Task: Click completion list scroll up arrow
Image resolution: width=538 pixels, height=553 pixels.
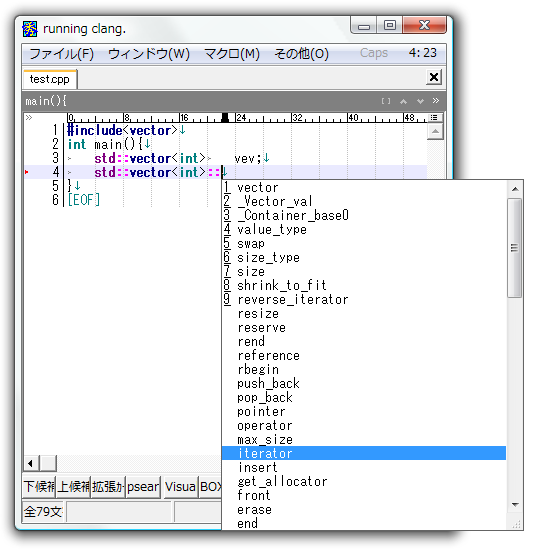Action: pyautogui.click(x=515, y=189)
